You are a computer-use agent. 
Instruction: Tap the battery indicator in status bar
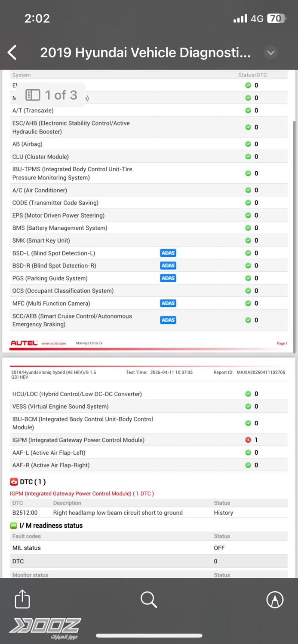[276, 18]
